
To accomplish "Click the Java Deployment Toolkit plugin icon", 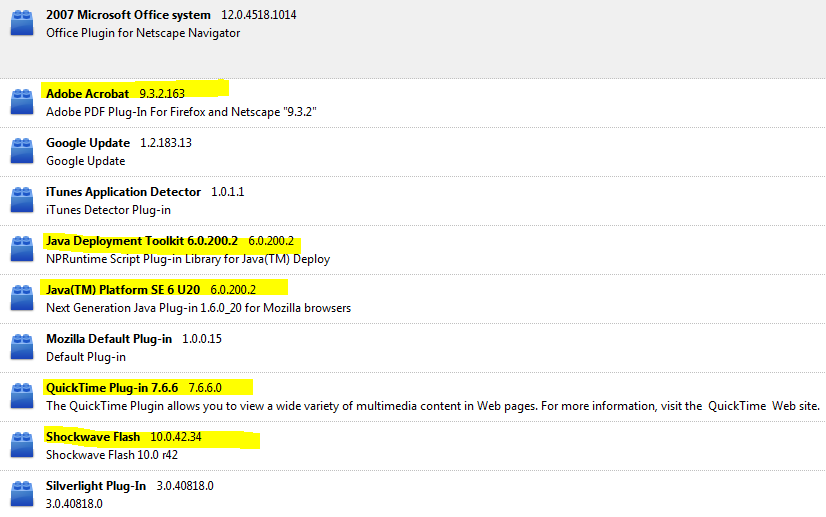I will (x=22, y=249).
